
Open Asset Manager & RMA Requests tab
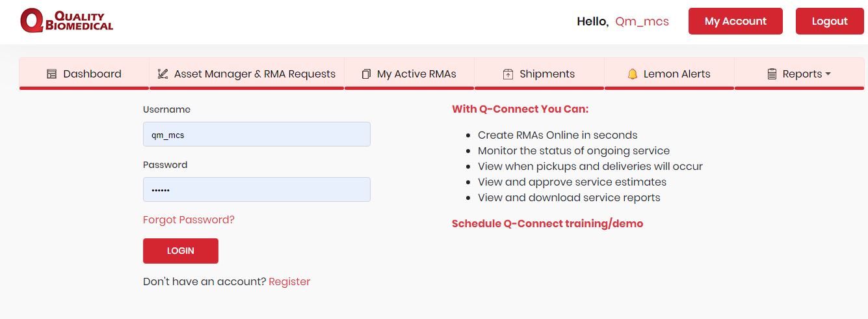(x=247, y=74)
